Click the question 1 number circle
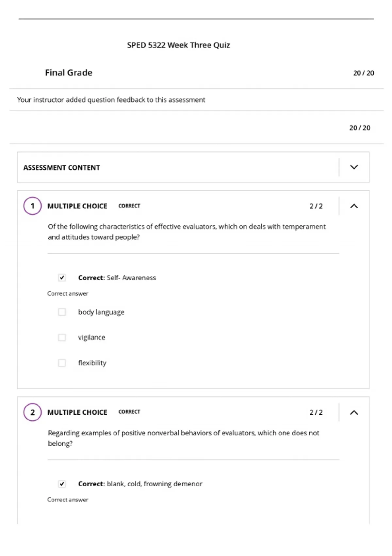The width and height of the screenshot is (392, 556). 32,206
